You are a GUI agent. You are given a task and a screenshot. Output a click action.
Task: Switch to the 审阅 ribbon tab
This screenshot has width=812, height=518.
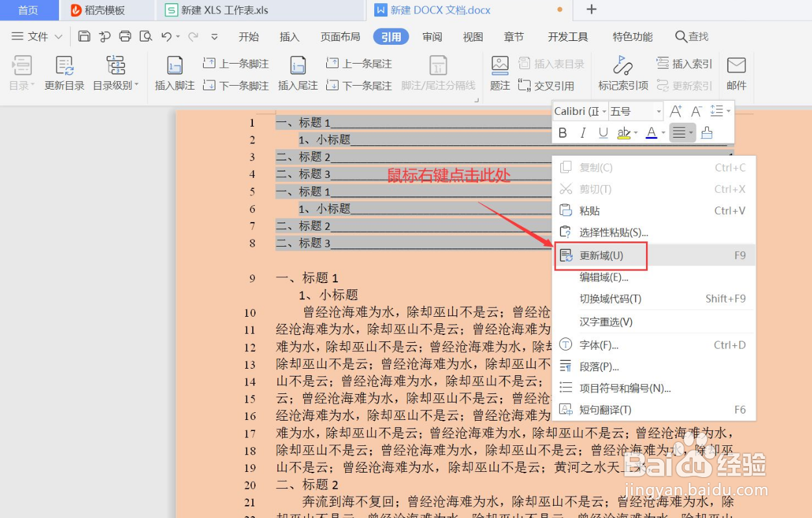coord(431,37)
